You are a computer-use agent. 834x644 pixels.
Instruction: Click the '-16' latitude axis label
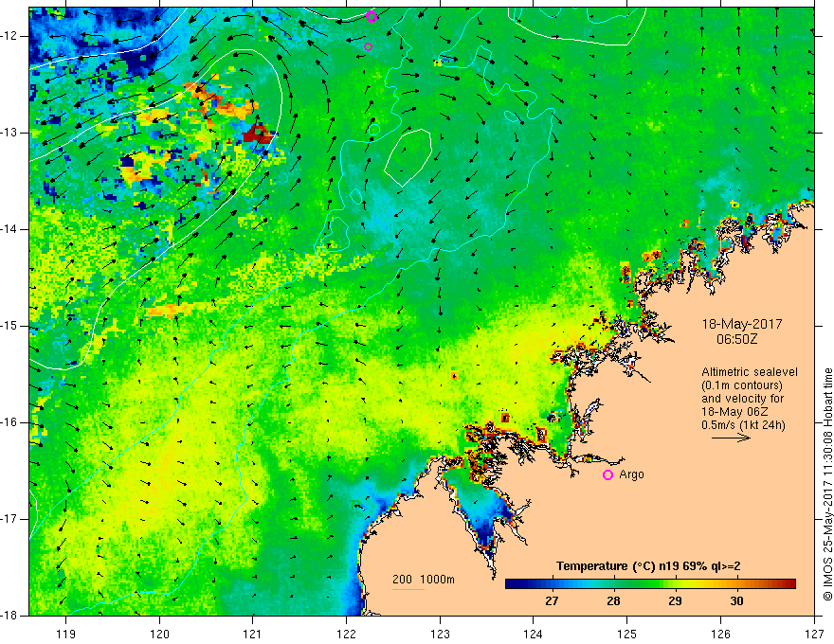(9, 422)
